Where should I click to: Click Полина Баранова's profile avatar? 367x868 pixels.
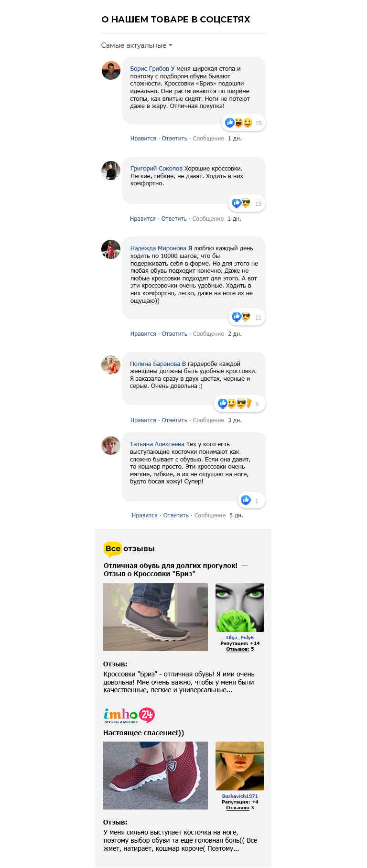click(x=111, y=365)
